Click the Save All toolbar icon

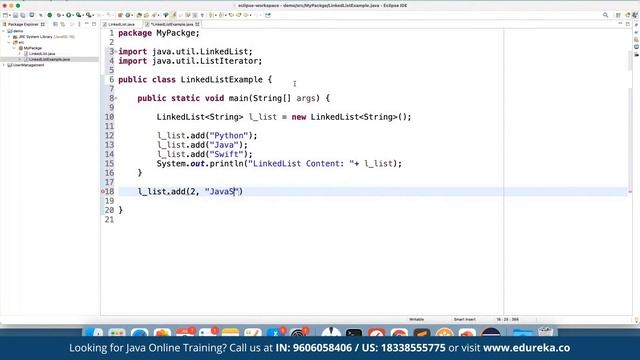pyautogui.click(x=22, y=15)
